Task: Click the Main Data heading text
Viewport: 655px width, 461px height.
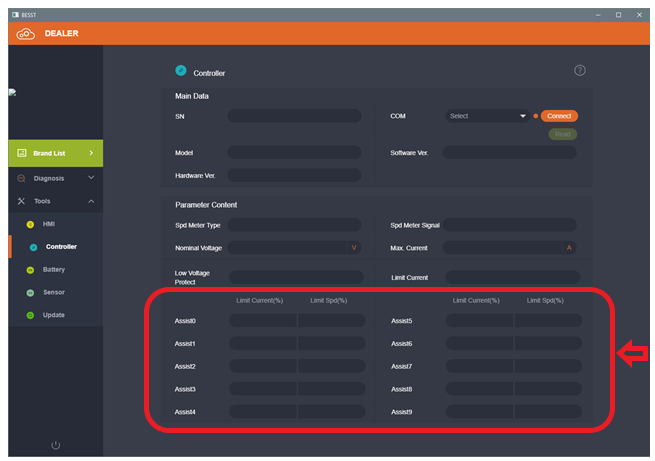Action: [192, 96]
